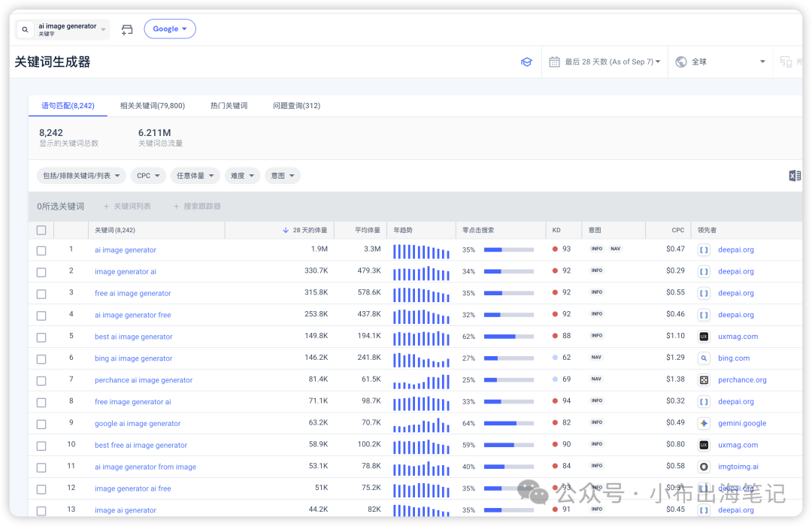The height and width of the screenshot is (526, 812).
Task: Click the compare keywords icon beside search box
Action: (127, 29)
